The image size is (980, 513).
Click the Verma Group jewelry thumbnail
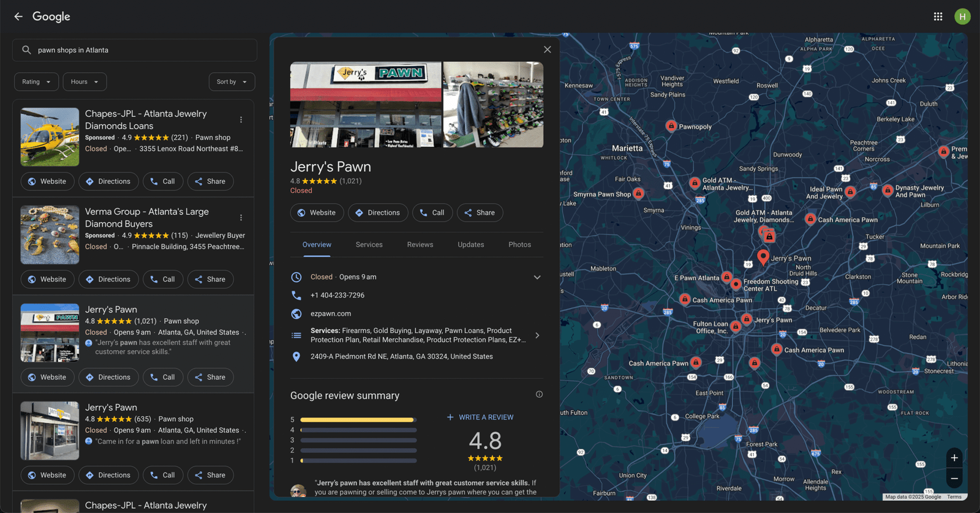tap(50, 235)
